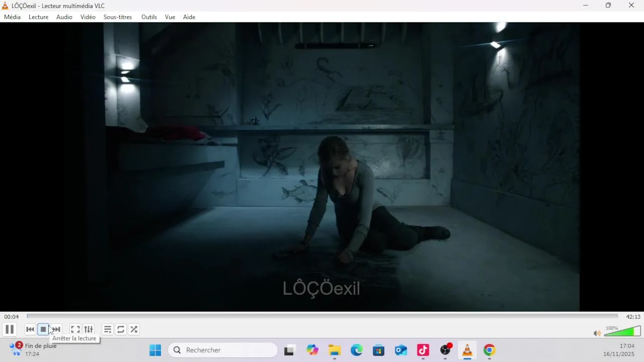Go to previous media track
The width and height of the screenshot is (644, 362).
(30, 329)
